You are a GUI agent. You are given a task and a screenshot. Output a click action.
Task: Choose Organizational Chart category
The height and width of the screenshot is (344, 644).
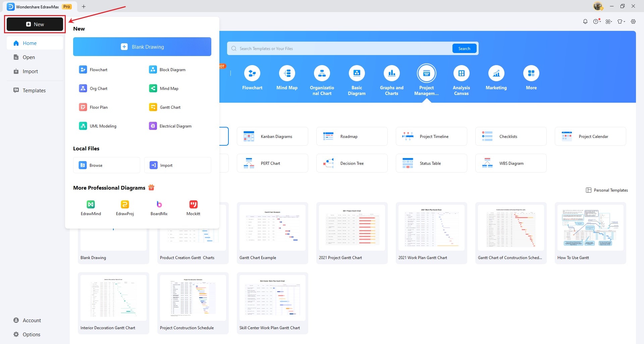(x=322, y=81)
